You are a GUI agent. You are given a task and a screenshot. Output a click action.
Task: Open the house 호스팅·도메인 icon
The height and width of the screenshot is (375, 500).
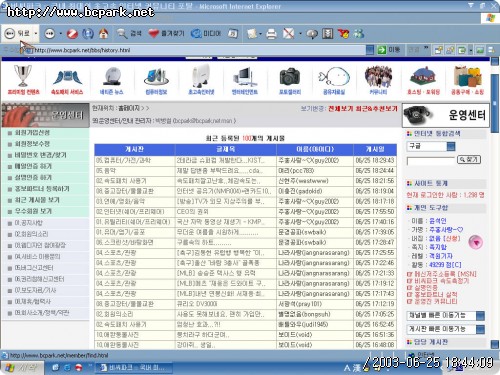(x=423, y=81)
